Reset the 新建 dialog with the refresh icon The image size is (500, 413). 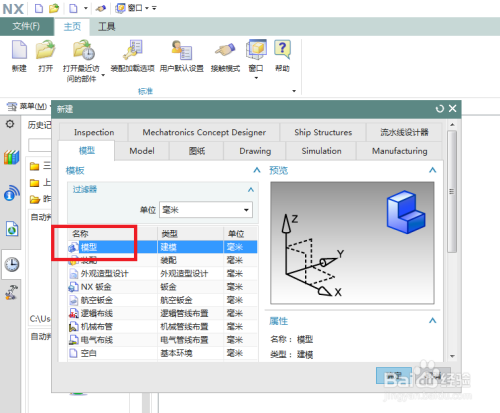tap(440, 109)
